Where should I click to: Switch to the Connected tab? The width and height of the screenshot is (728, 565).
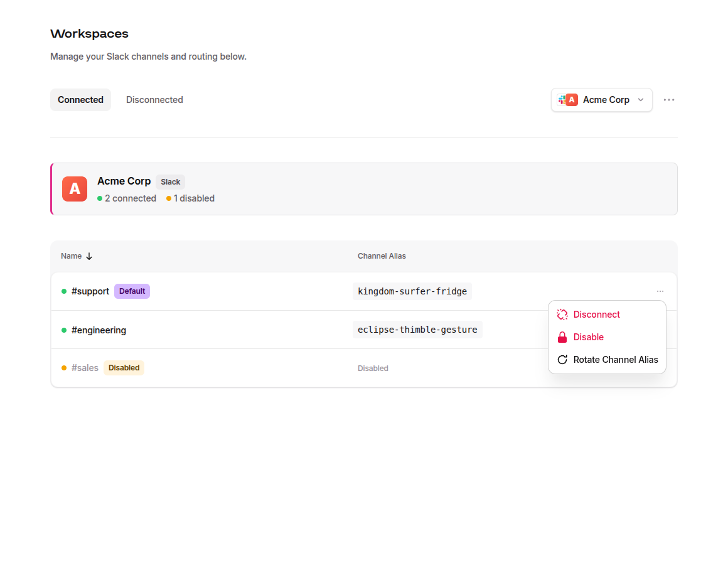[x=80, y=100]
